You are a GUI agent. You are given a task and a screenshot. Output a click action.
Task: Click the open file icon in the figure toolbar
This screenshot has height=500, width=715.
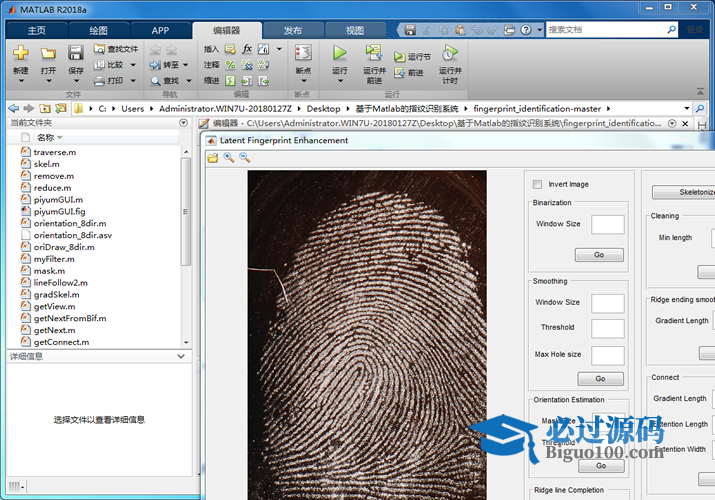click(212, 158)
